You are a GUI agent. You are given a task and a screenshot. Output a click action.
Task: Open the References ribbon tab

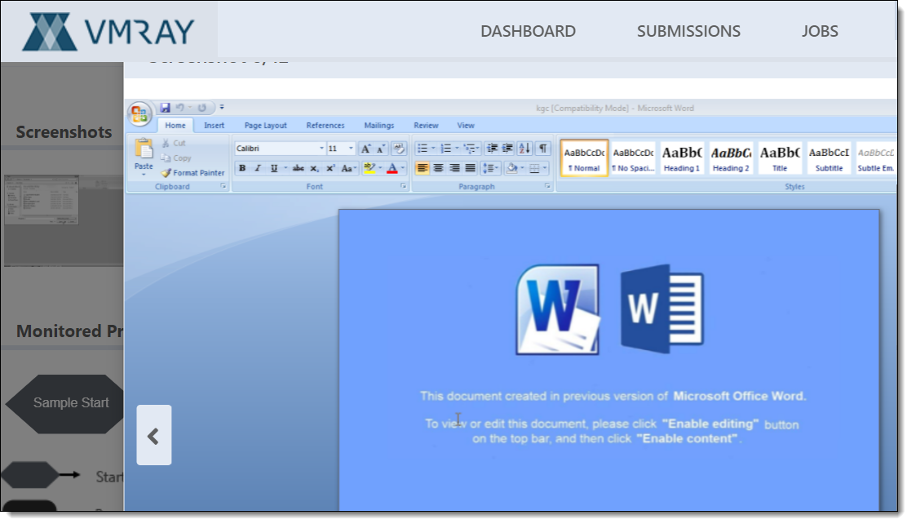pos(325,125)
